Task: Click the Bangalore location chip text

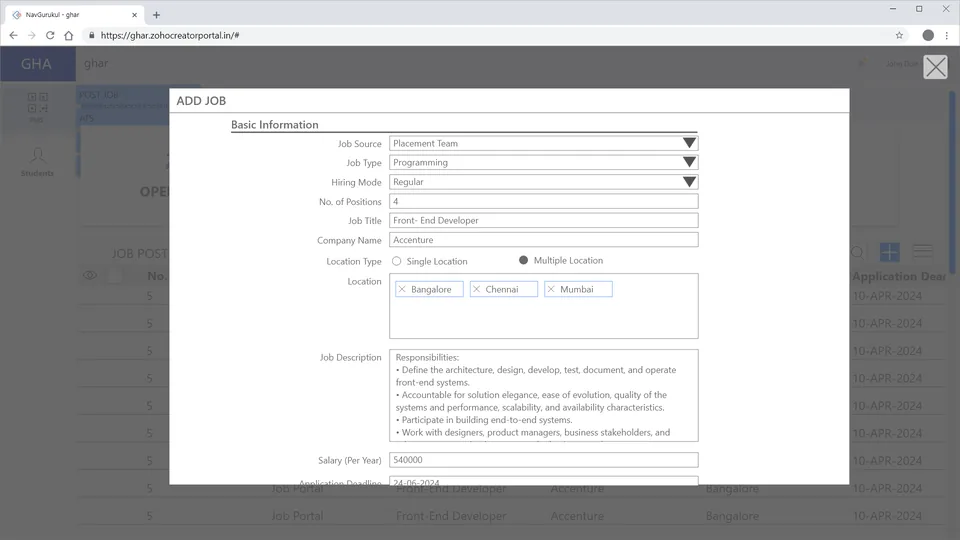Action: pos(431,289)
